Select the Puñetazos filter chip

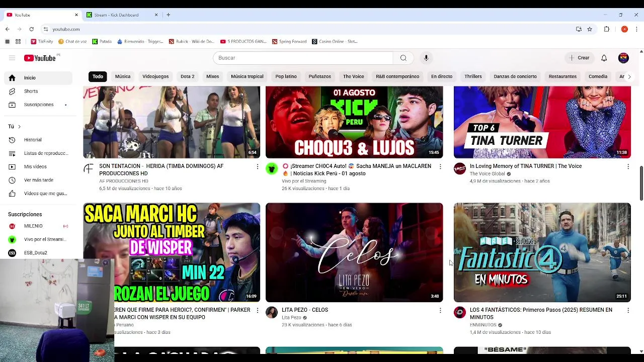tap(319, 76)
